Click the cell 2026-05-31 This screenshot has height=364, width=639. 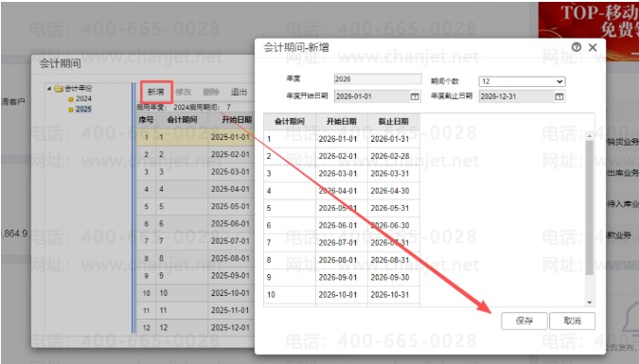394,208
